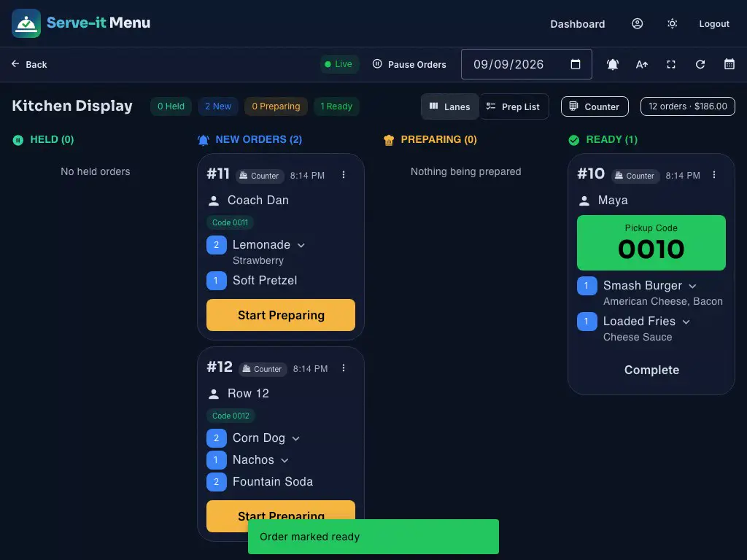Viewport: 747px width, 560px height.
Task: Complete order #10
Action: [x=651, y=370]
